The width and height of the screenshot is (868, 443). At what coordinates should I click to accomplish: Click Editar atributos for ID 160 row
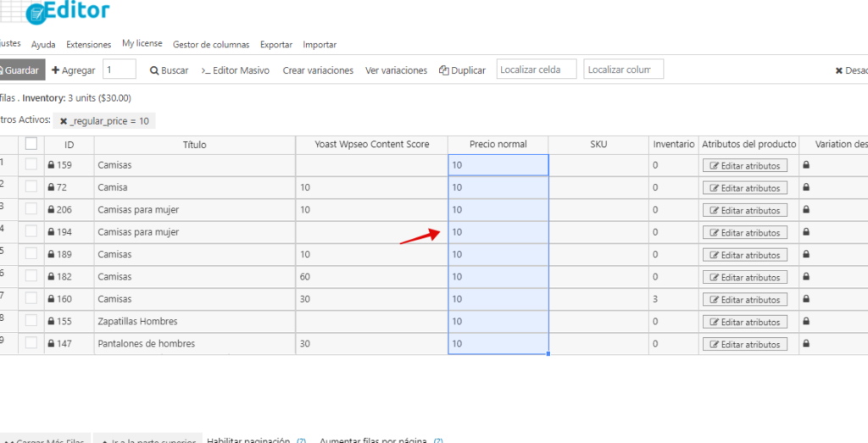pos(744,300)
